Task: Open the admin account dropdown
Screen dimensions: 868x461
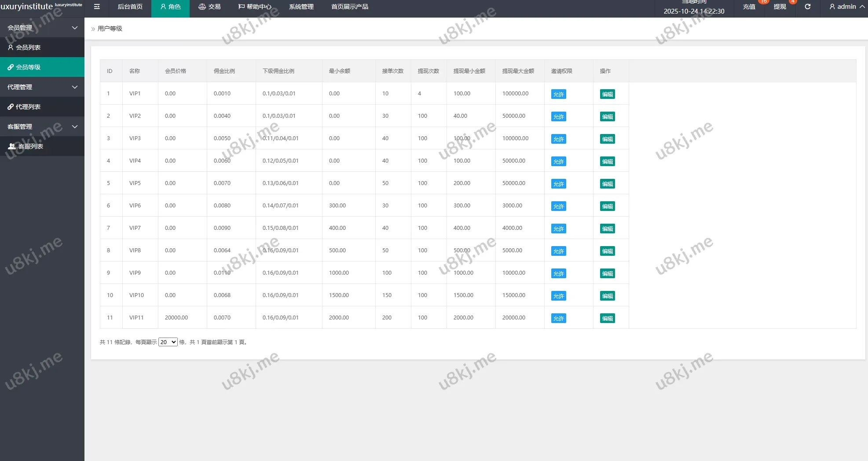Action: (846, 7)
